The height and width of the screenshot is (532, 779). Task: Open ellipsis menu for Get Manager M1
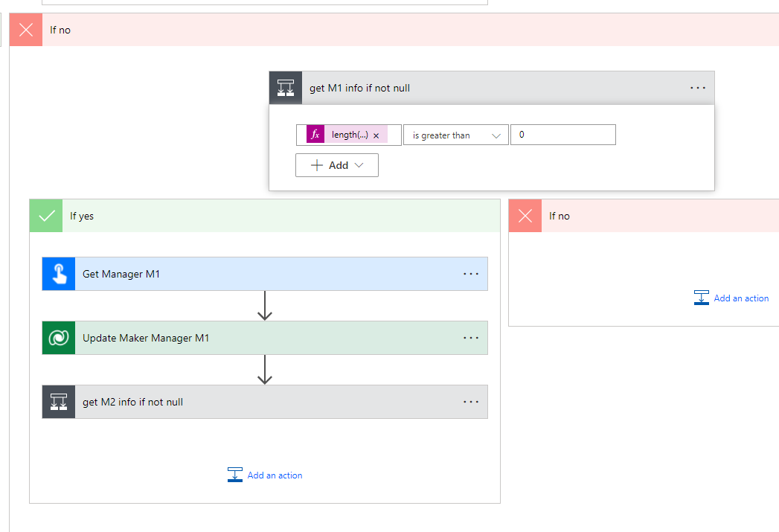coord(470,274)
